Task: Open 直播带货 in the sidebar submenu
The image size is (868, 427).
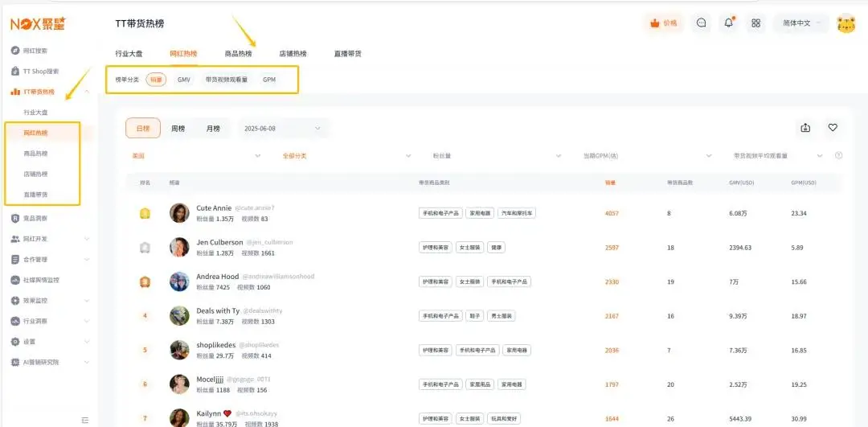Action: point(35,195)
